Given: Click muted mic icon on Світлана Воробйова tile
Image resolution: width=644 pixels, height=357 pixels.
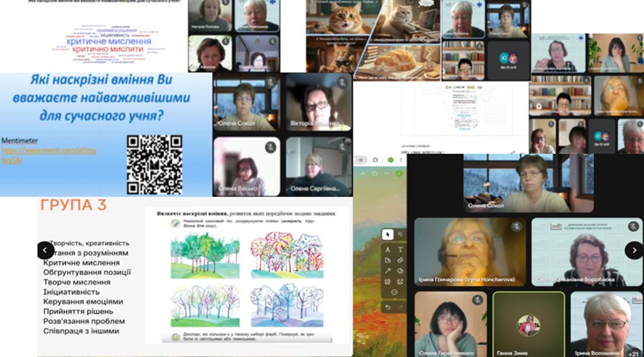Looking at the screenshot, I should point(633,226).
